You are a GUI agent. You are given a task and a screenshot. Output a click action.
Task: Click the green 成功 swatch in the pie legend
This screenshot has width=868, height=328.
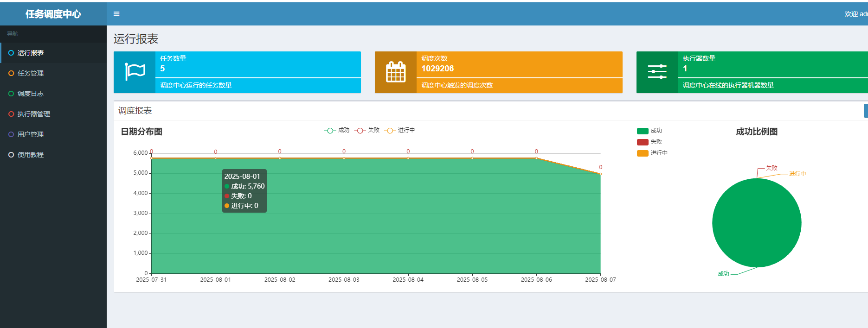click(643, 131)
